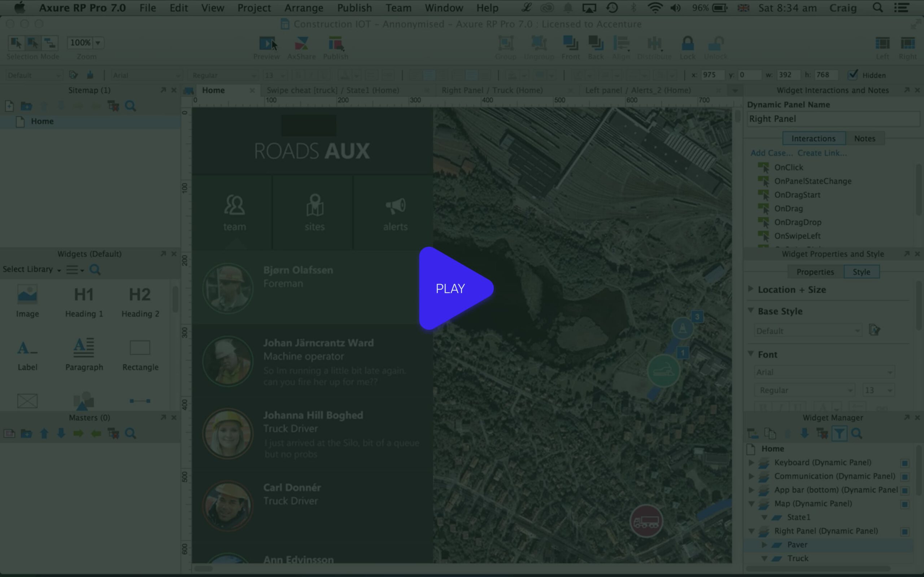
Task: Click the Publish toolbar icon
Action: pyautogui.click(x=335, y=44)
